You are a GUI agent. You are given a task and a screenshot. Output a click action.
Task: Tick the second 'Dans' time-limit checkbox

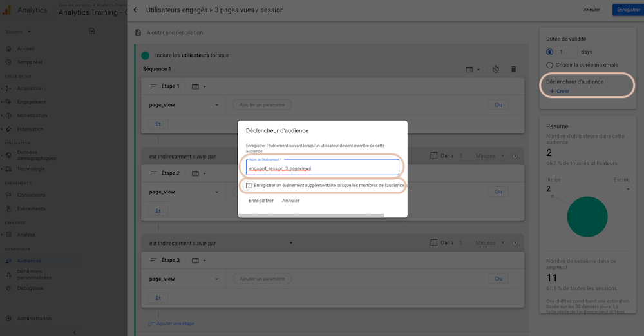point(433,242)
